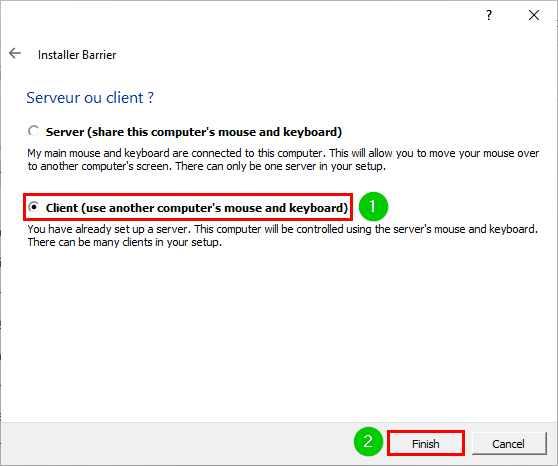The image size is (558, 466).
Task: Click the 'You have already set up a server' description
Action: (283, 235)
